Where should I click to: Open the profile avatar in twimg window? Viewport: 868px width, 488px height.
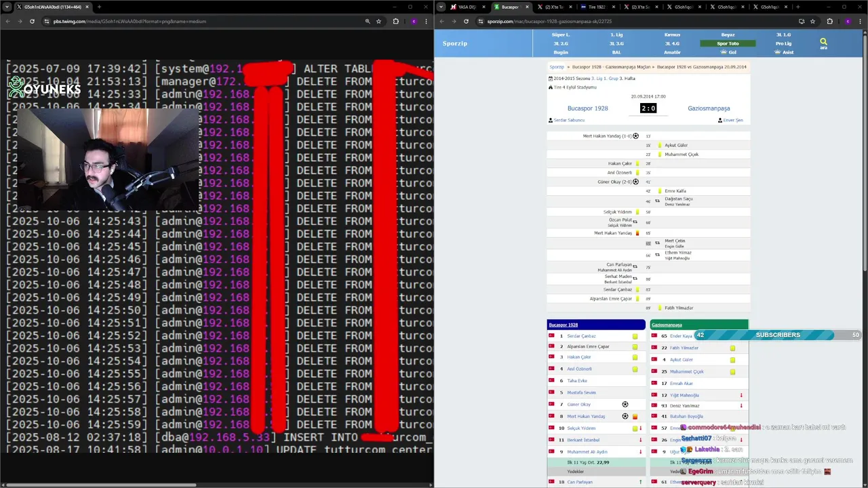[x=414, y=21]
